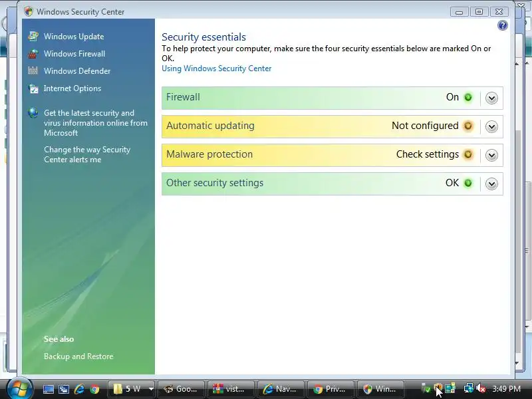This screenshot has height=399, width=532.
Task: Open Windows Defender from the sidebar
Action: (77, 71)
